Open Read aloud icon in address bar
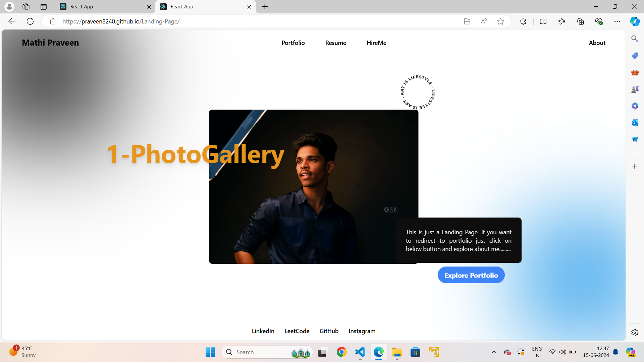The width and height of the screenshot is (644, 362). [484, 21]
